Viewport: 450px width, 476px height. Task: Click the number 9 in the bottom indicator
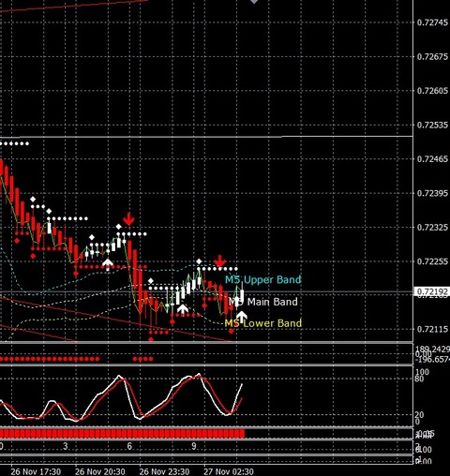coord(194,446)
